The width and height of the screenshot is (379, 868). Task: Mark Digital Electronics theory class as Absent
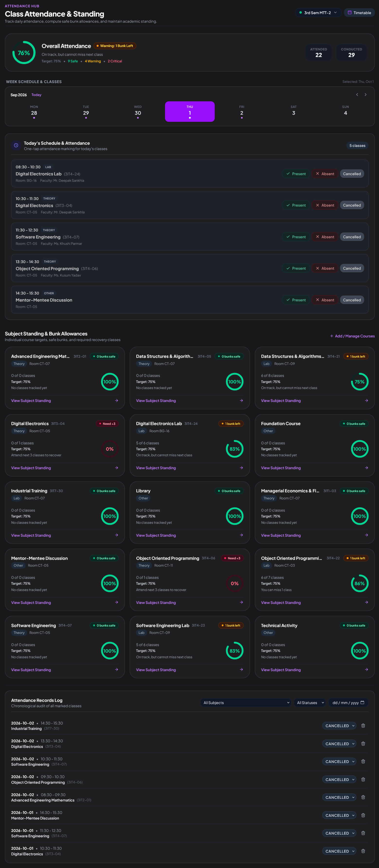pyautogui.click(x=325, y=205)
